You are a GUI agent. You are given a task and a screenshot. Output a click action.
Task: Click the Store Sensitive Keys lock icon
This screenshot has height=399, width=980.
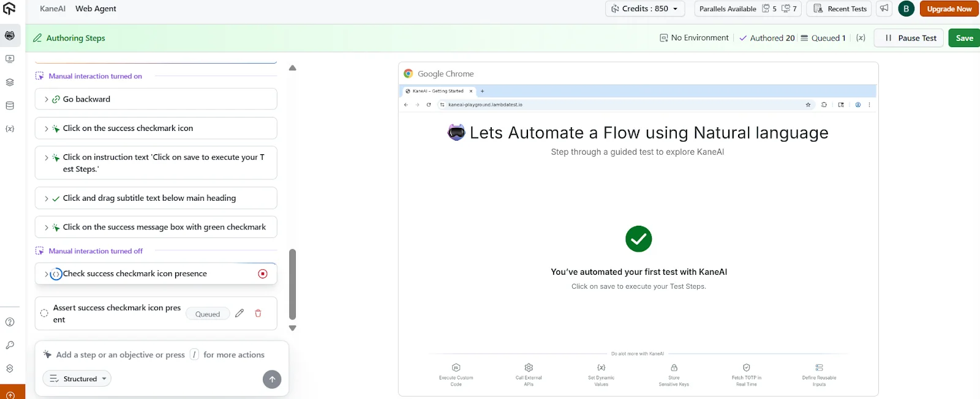674,368
